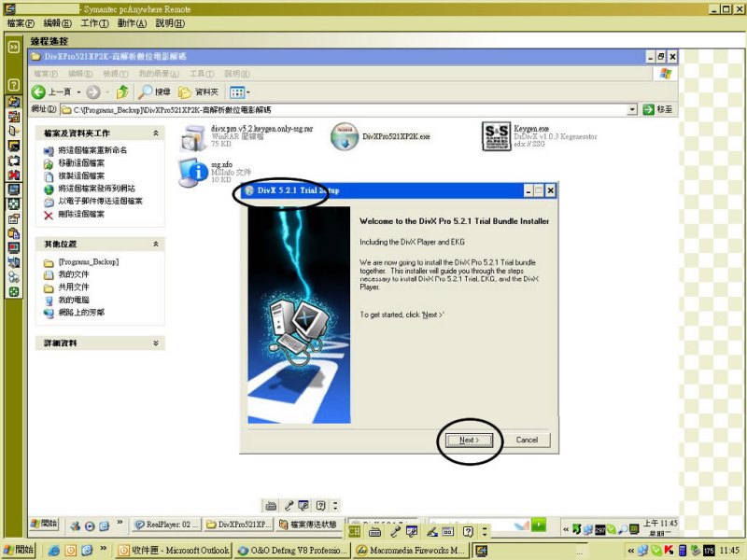The height and width of the screenshot is (560, 747).
Task: Click 移動這個檔案 move file link
Action: (81, 163)
